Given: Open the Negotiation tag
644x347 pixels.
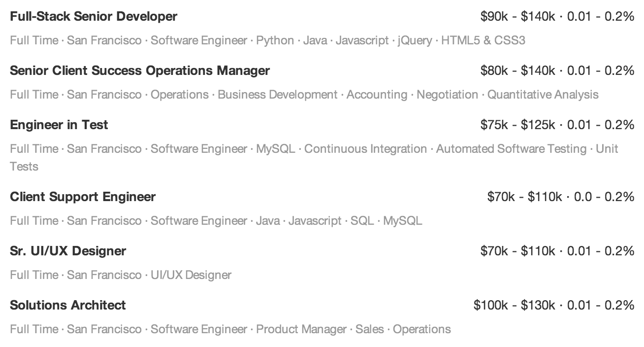Looking at the screenshot, I should 447,95.
